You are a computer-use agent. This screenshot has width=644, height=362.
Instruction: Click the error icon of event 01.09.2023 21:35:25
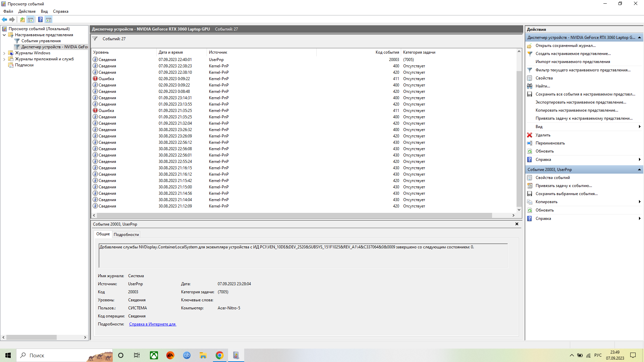pos(95,111)
